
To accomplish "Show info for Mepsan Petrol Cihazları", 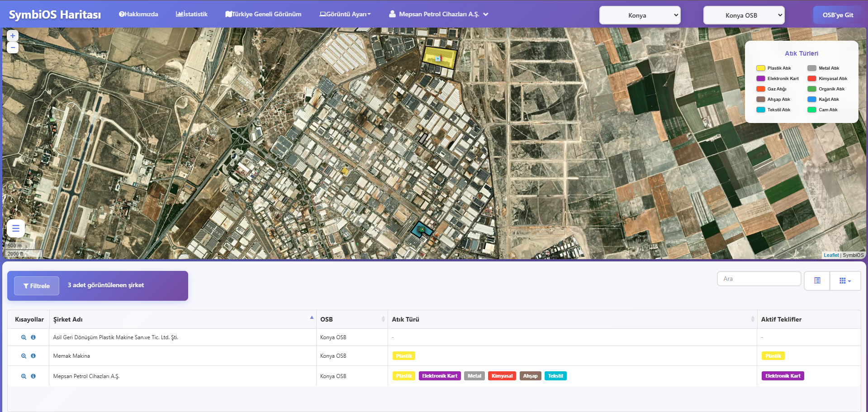I will coord(33,376).
